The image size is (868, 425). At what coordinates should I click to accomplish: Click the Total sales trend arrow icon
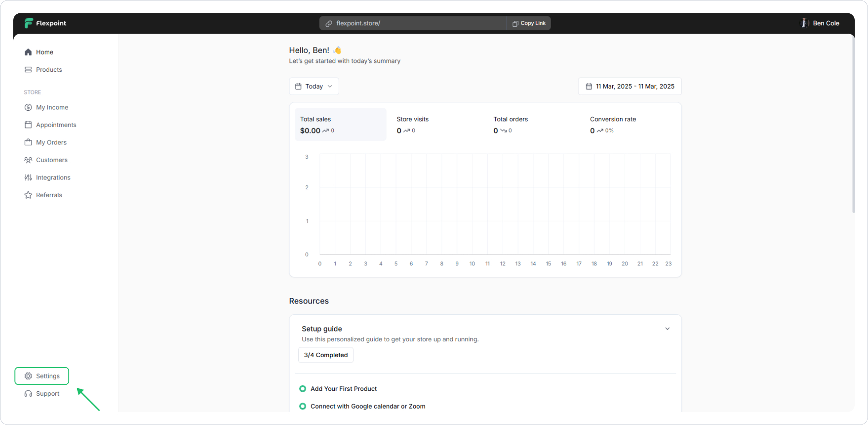[325, 131]
